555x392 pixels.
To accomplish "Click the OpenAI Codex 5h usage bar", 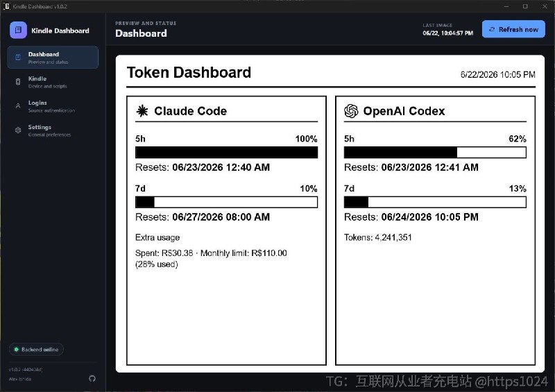I will (435, 153).
